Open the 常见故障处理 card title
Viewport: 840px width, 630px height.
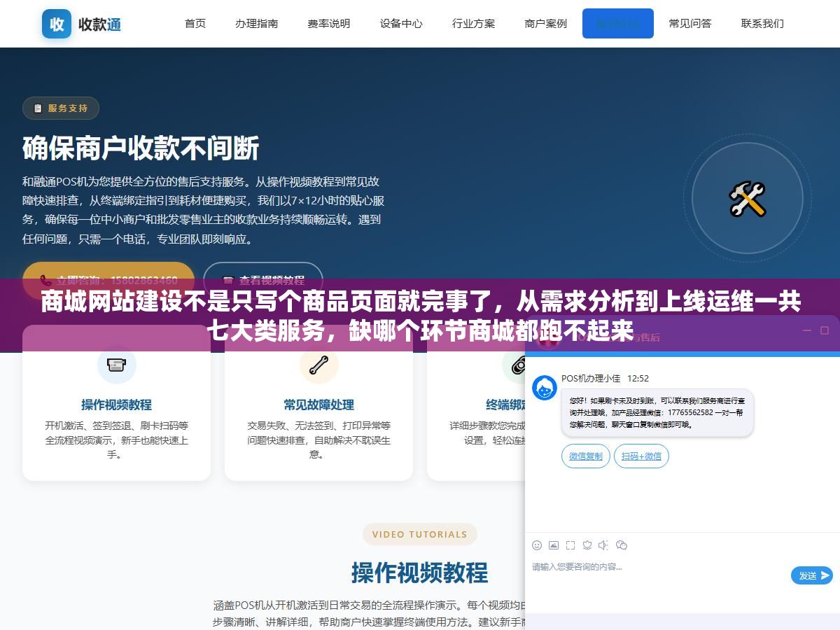[318, 405]
